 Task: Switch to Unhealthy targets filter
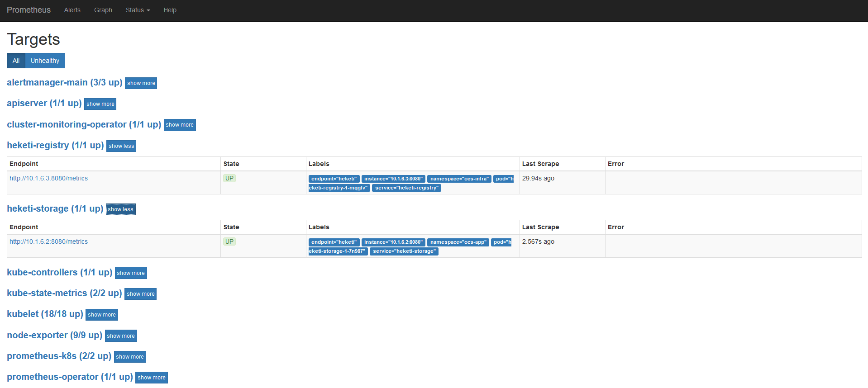[45, 61]
